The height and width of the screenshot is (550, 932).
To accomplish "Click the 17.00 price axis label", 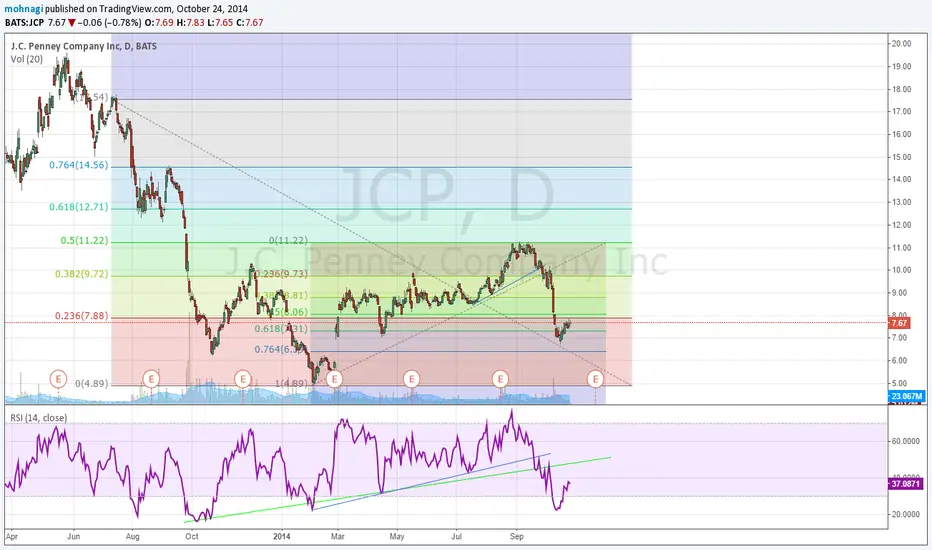I will [x=901, y=111].
